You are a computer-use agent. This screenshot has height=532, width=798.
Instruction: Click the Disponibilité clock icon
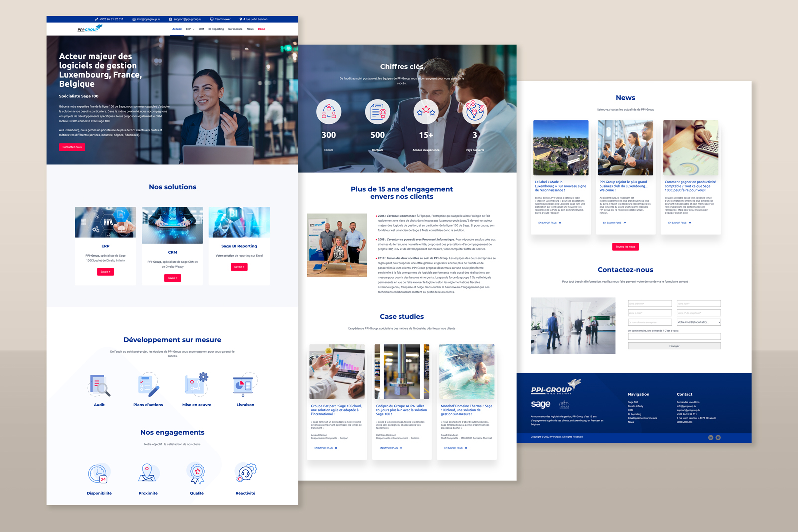pyautogui.click(x=98, y=474)
